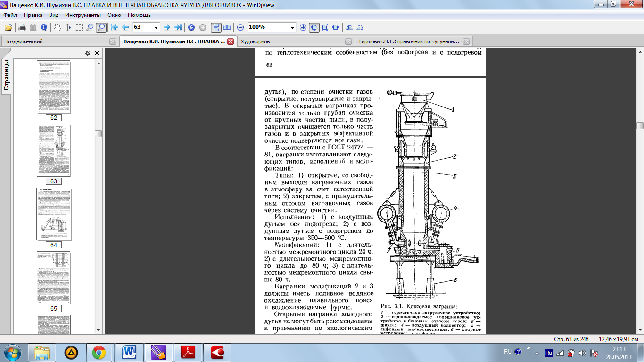Open Find with the binoculars icon
Screen dimensions: 644x362
pos(33,27)
